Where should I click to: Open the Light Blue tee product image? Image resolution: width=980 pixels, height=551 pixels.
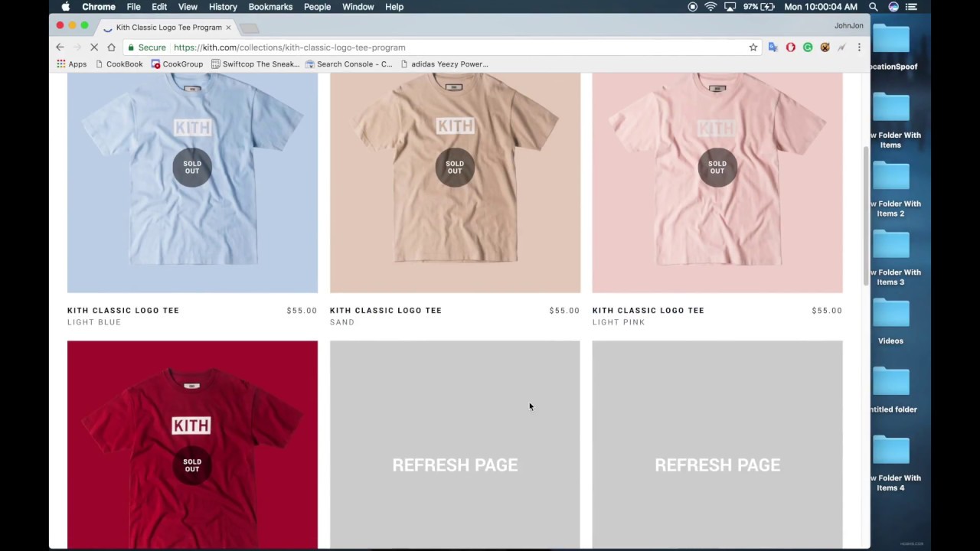pyautogui.click(x=192, y=183)
